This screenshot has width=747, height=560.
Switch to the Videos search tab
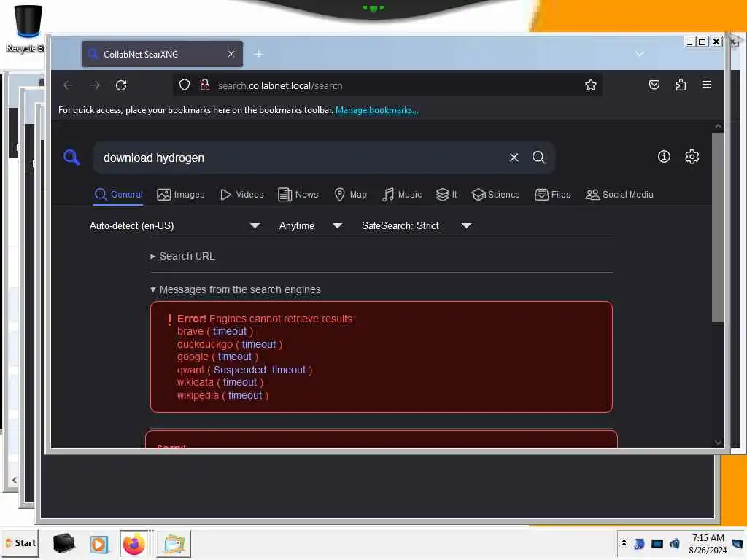[x=241, y=194]
